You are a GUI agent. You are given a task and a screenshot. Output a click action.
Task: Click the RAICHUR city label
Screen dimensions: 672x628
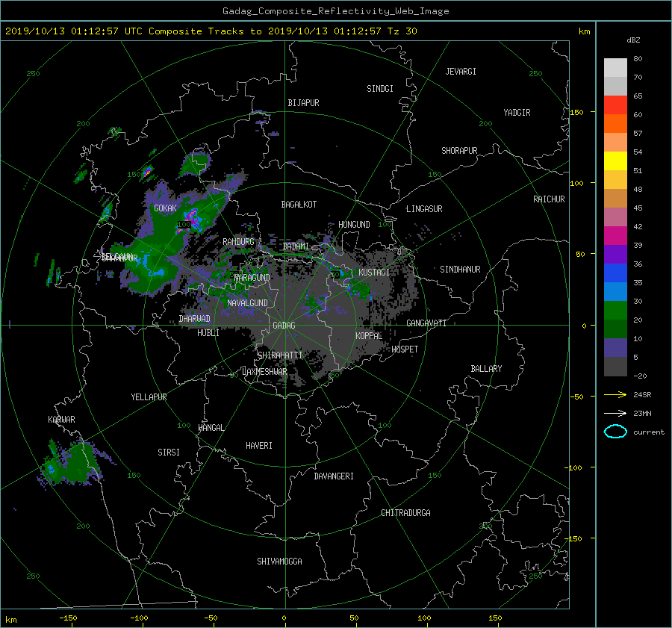(x=549, y=199)
